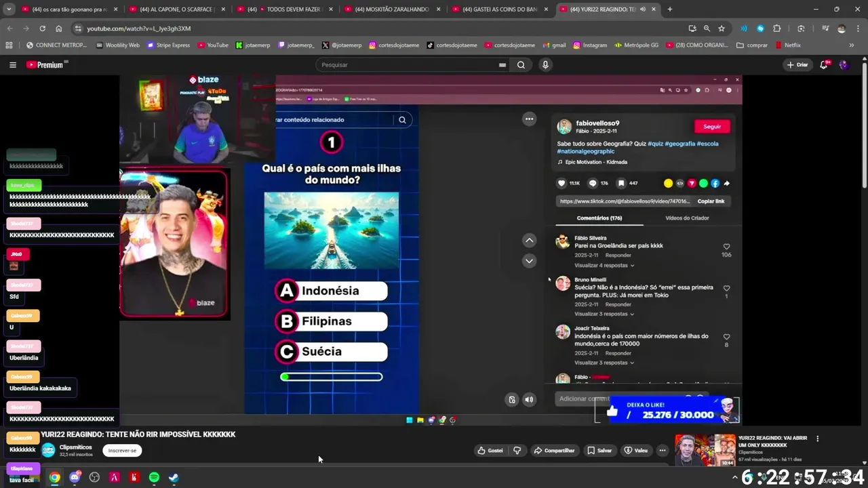This screenshot has height=488, width=868.
Task: Open the gmail bookmark
Action: coord(553,45)
